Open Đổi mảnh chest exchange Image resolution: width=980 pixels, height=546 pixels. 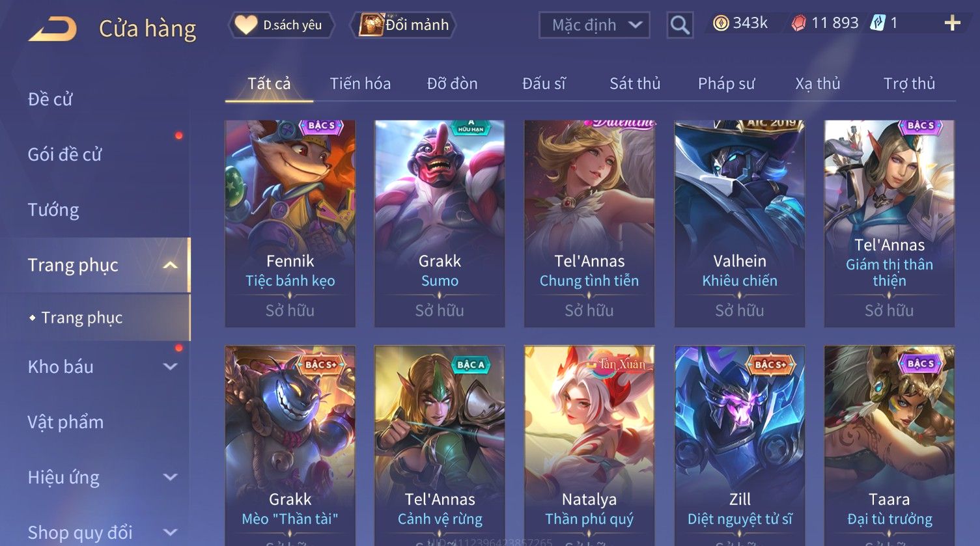coord(403,25)
